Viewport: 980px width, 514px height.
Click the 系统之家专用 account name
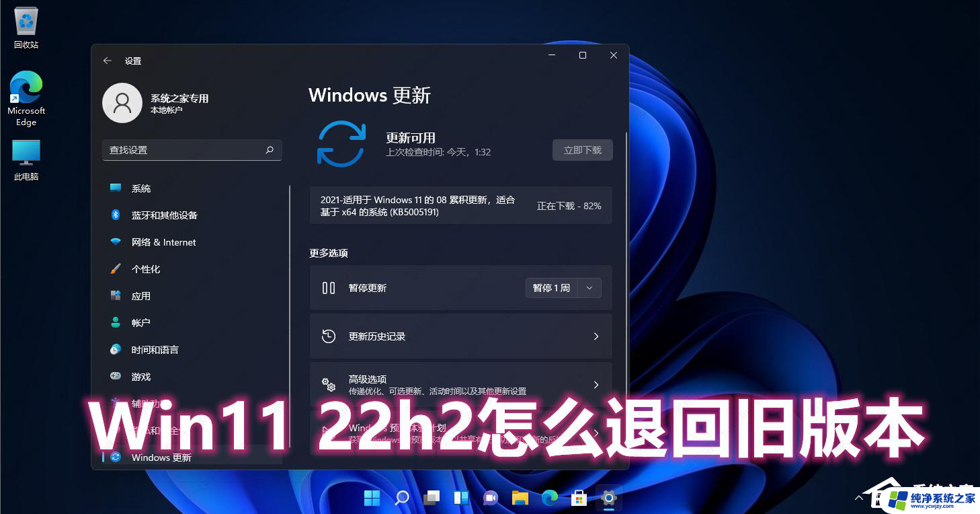[x=179, y=98]
